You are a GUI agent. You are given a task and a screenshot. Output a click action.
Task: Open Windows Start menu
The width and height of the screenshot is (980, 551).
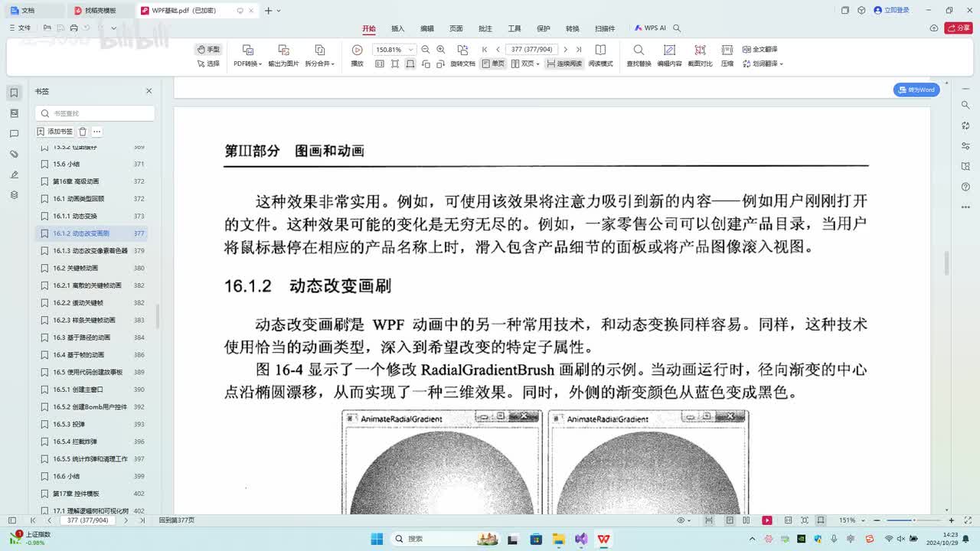click(377, 539)
